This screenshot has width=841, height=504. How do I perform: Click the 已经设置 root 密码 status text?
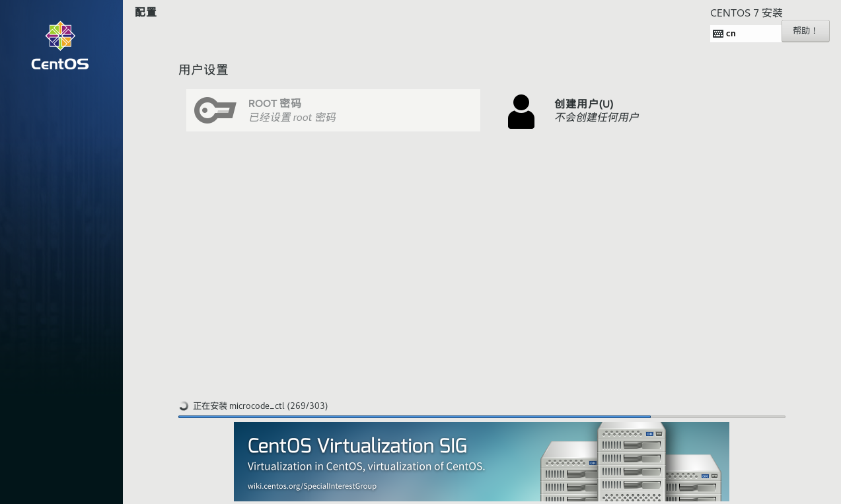292,118
